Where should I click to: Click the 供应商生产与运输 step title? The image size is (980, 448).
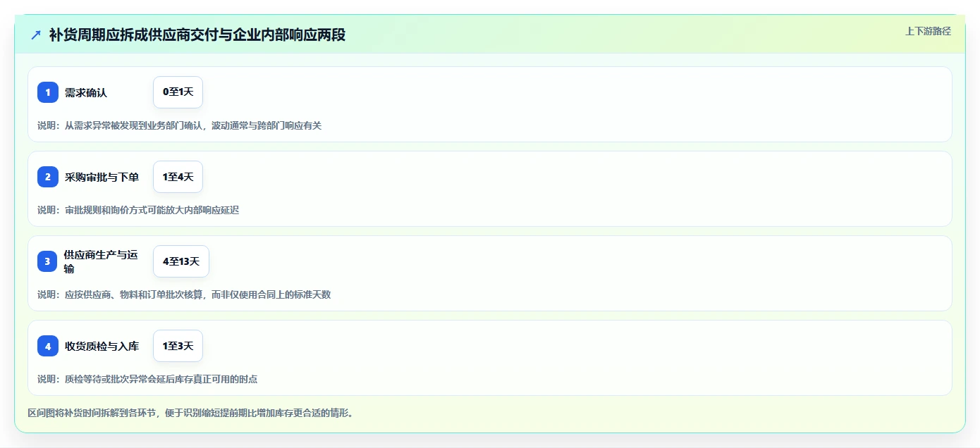click(101, 261)
